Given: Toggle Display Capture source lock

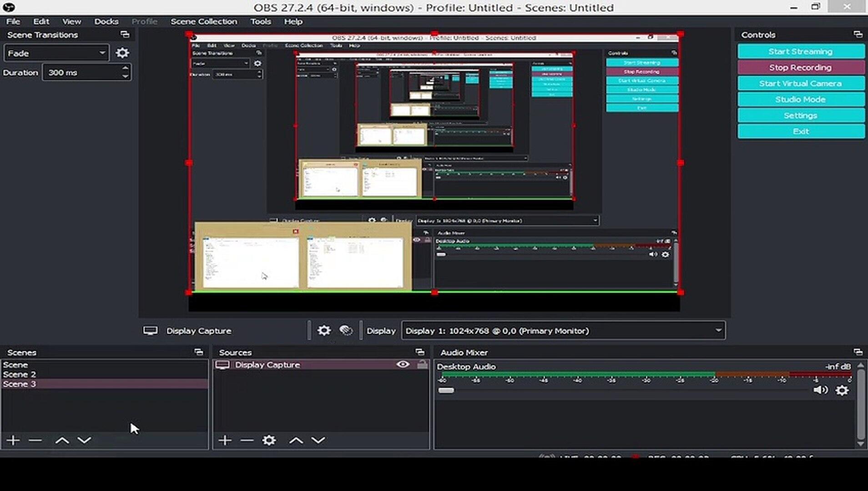Looking at the screenshot, I should pyautogui.click(x=422, y=365).
